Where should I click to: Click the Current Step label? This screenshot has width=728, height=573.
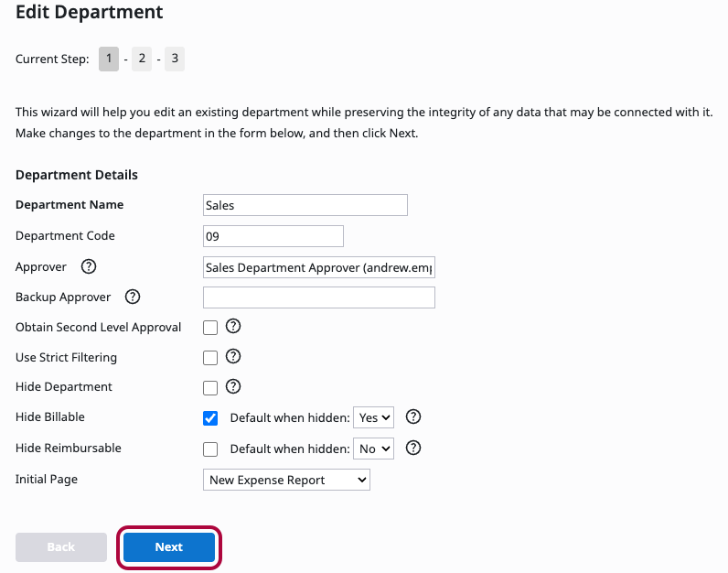[x=52, y=59]
